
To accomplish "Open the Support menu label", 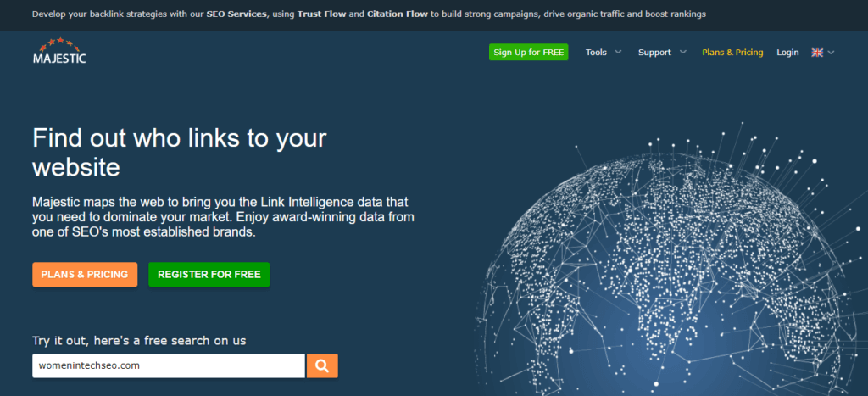I will (654, 53).
